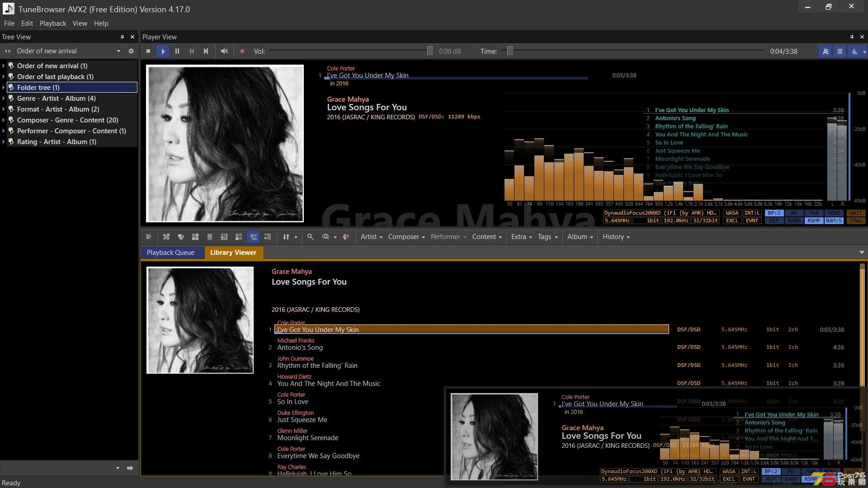The width and height of the screenshot is (868, 488).
Task: Adjust the volume slider handle
Action: pos(430,51)
